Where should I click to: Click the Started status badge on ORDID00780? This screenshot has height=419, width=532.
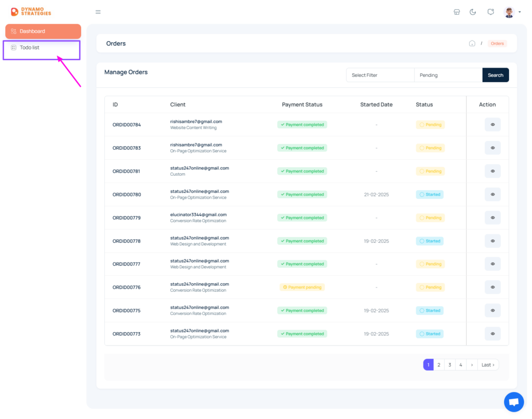click(430, 194)
